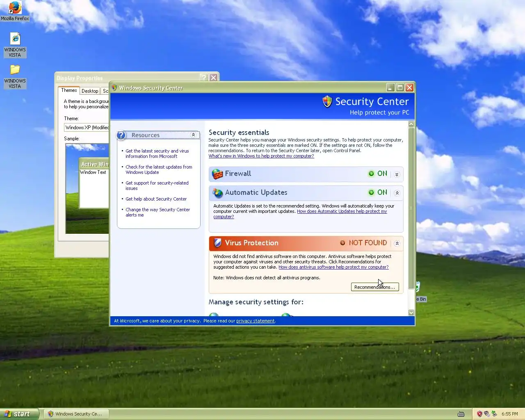Viewport: 525px width, 420px height.
Task: Maximize the Windows Security Center window
Action: click(x=400, y=87)
